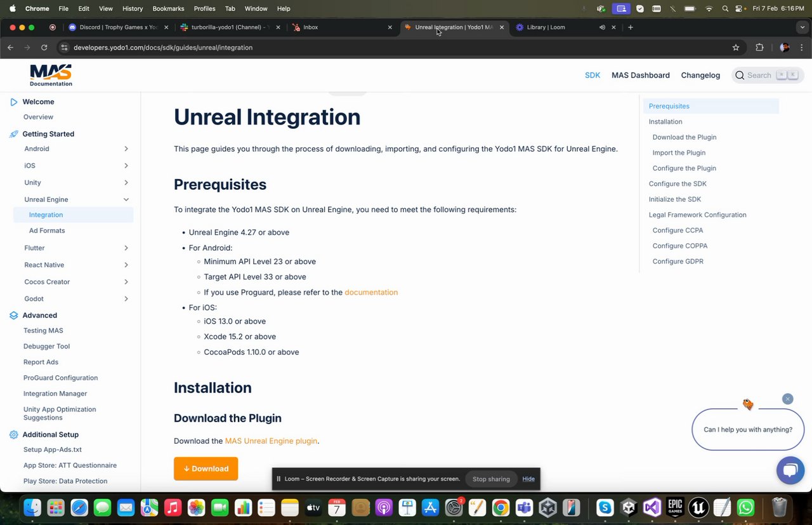Open Microsoft Teams from the Dock
The height and width of the screenshot is (525, 812).
(524, 507)
